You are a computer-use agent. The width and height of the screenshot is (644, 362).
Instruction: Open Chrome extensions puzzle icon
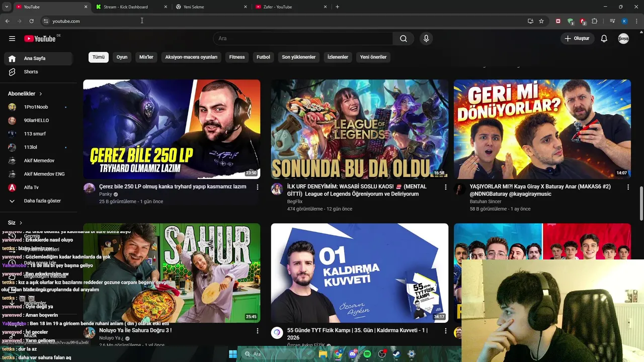coord(595,21)
